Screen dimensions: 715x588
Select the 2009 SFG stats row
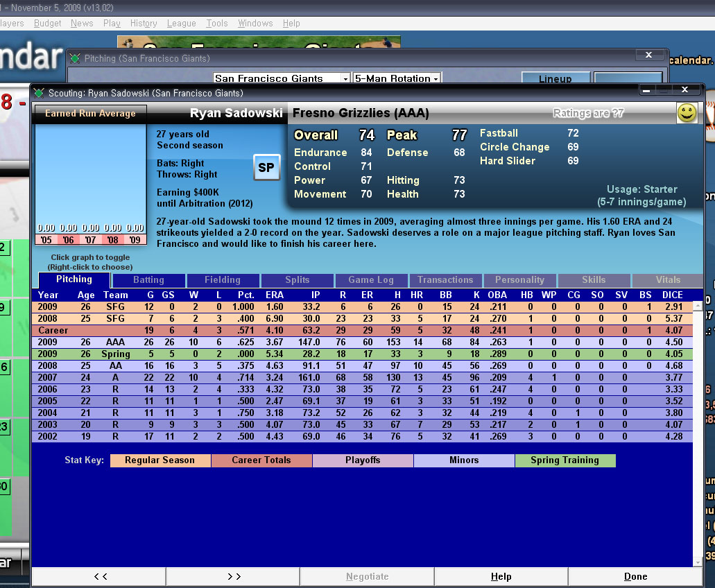[x=362, y=306]
